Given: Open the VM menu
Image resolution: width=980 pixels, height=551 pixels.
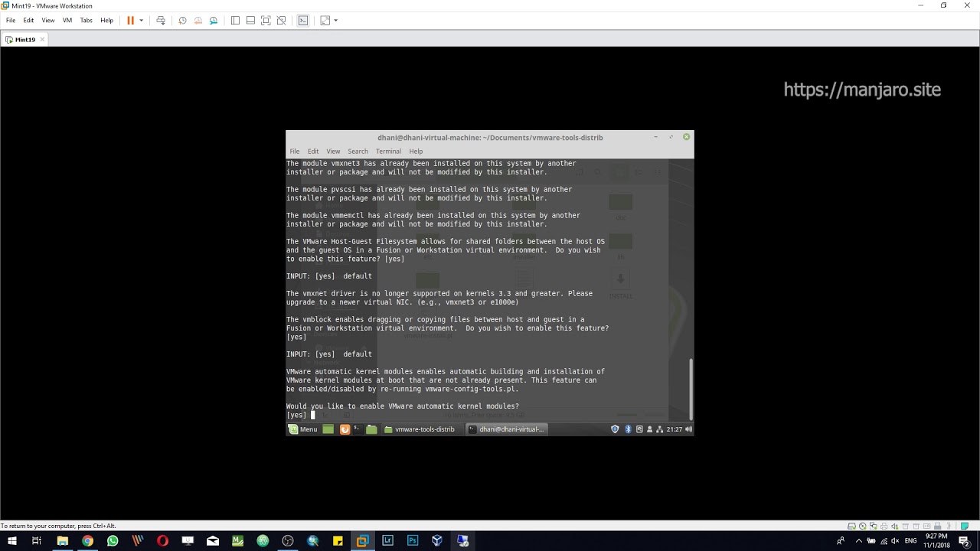Looking at the screenshot, I should point(67,21).
